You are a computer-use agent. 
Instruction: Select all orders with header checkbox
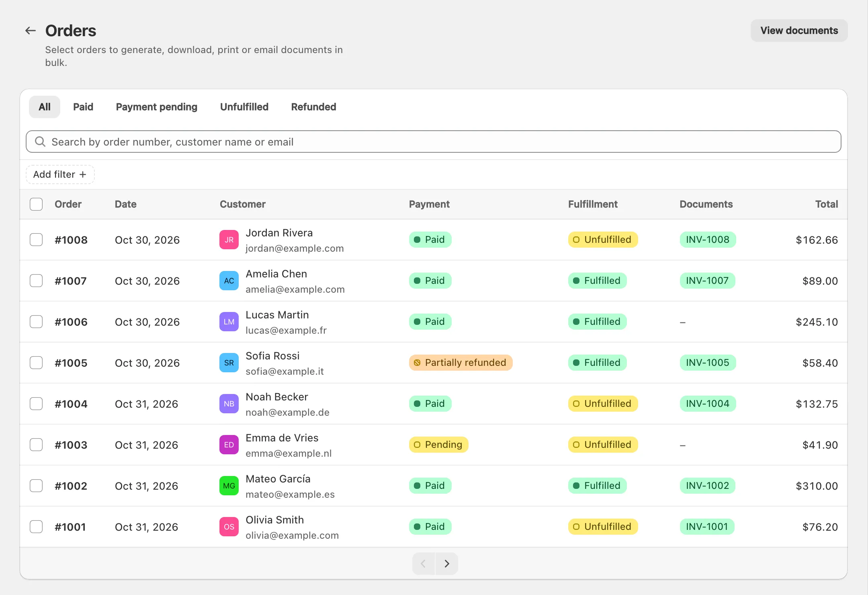click(36, 204)
